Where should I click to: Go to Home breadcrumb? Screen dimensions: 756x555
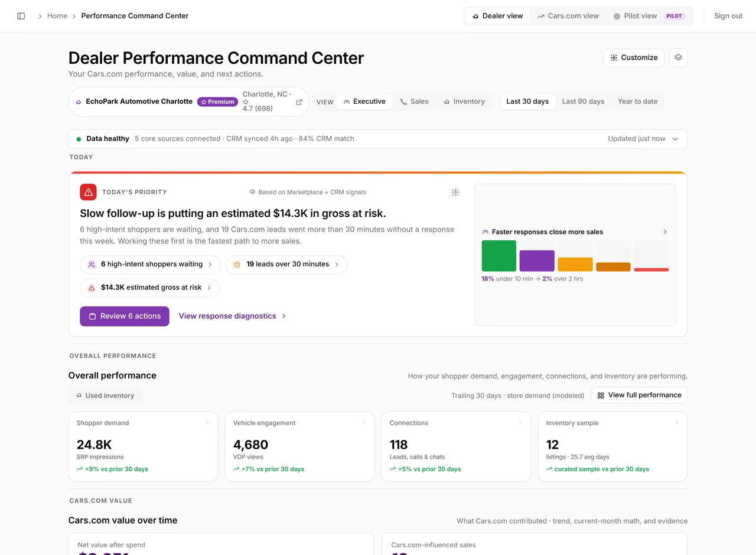click(57, 16)
